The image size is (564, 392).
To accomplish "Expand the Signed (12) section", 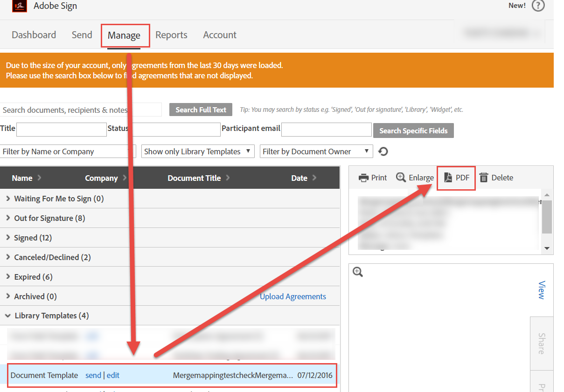I will (170, 238).
